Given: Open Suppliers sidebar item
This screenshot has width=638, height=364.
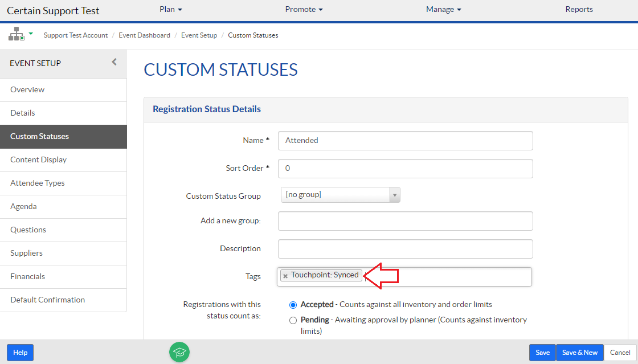Looking at the screenshot, I should pos(63,253).
